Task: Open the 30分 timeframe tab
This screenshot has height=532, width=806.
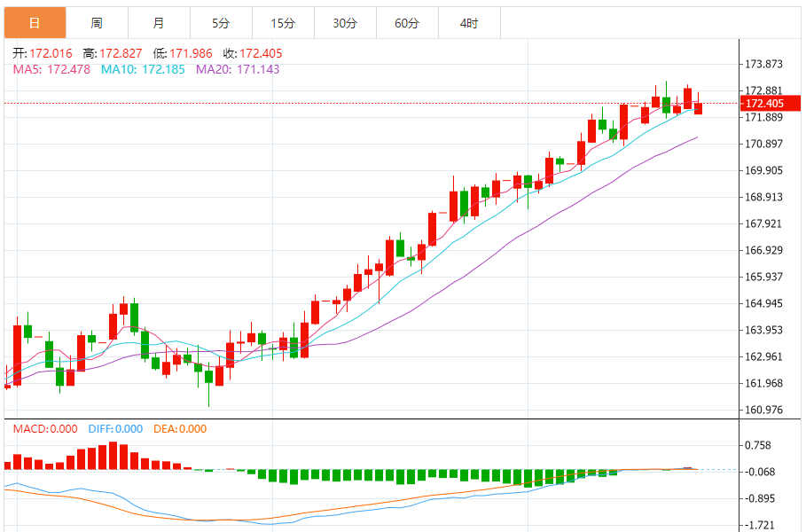Action: [346, 23]
